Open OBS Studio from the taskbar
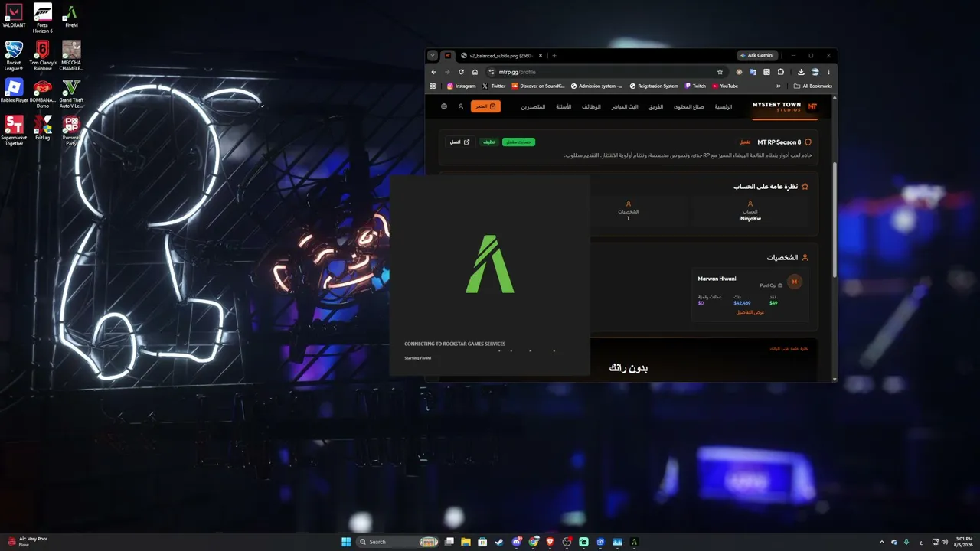The height and width of the screenshot is (551, 980). (567, 542)
